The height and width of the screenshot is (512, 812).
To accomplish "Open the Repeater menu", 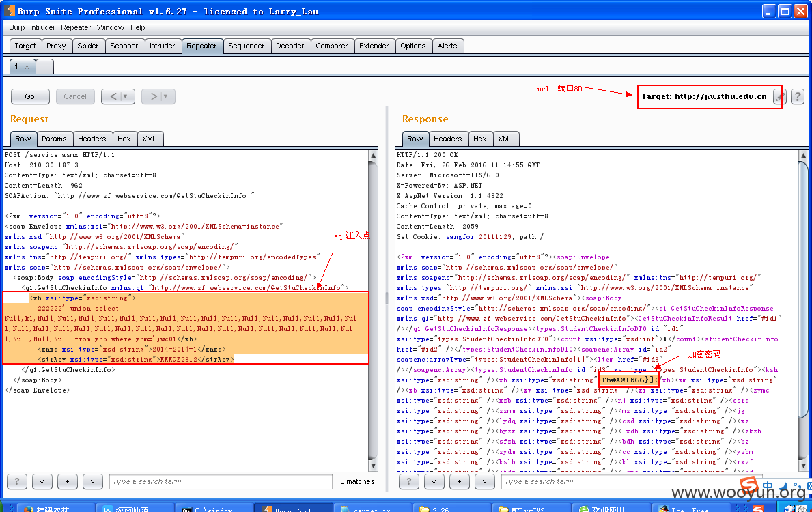I will click(76, 27).
